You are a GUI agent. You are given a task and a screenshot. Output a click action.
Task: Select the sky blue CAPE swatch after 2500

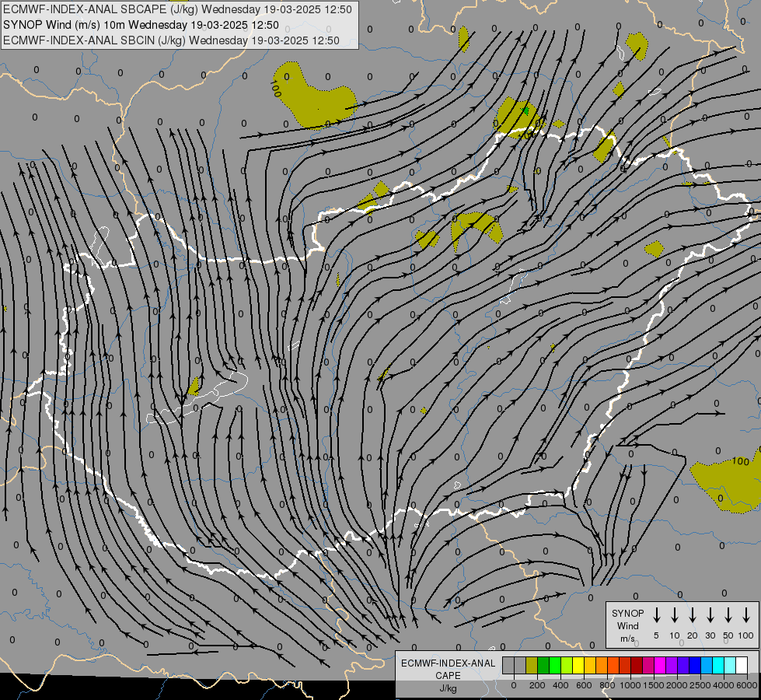(x=706, y=665)
